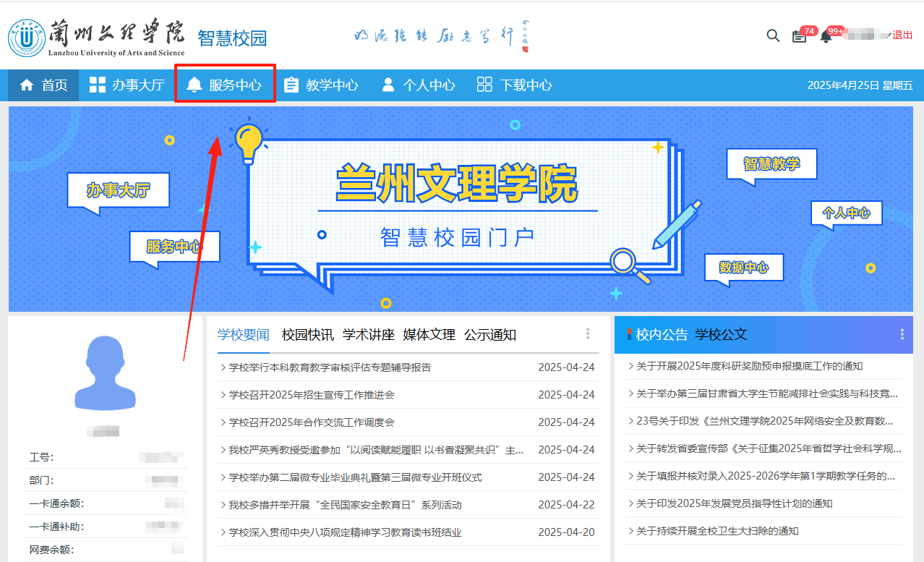The image size is (924, 562).
Task: Open notifications bell with 99+ badge
Action: (x=826, y=36)
